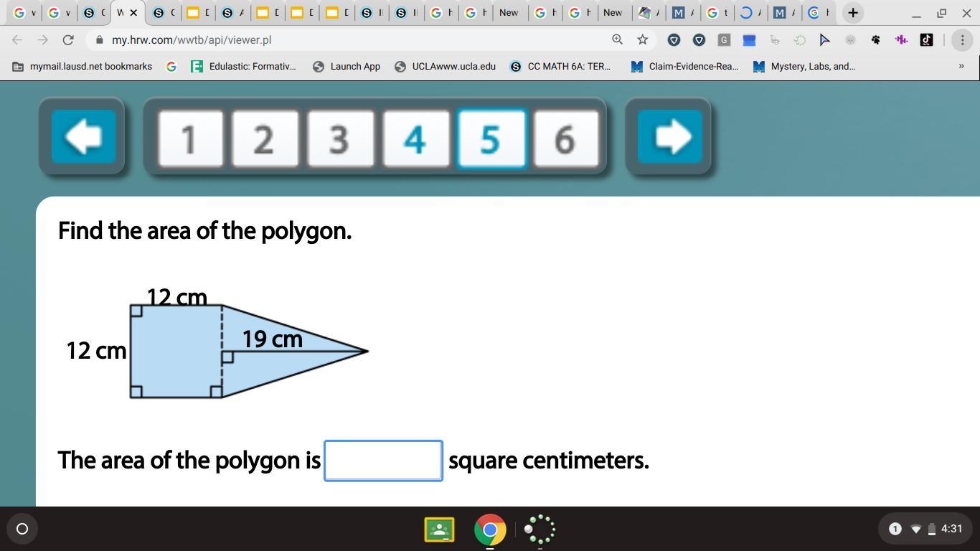980x551 pixels.
Task: Open the paw-print browser extension
Action: pos(876,39)
